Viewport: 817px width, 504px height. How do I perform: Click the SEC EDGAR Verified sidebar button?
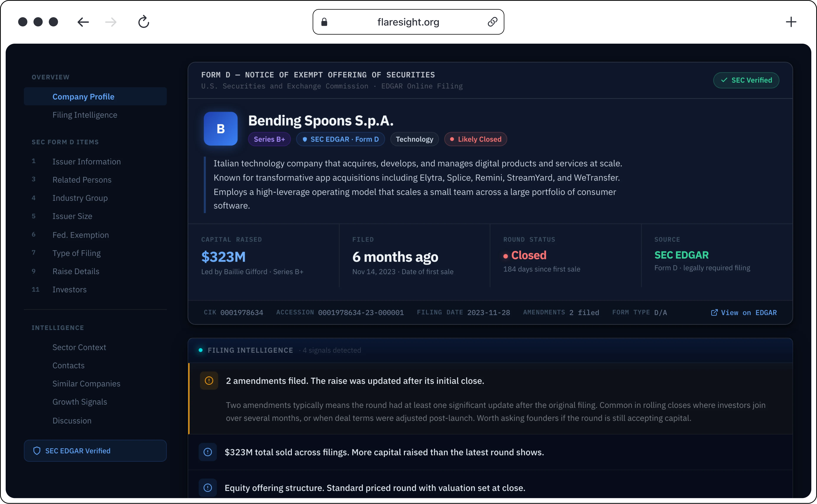click(x=95, y=451)
